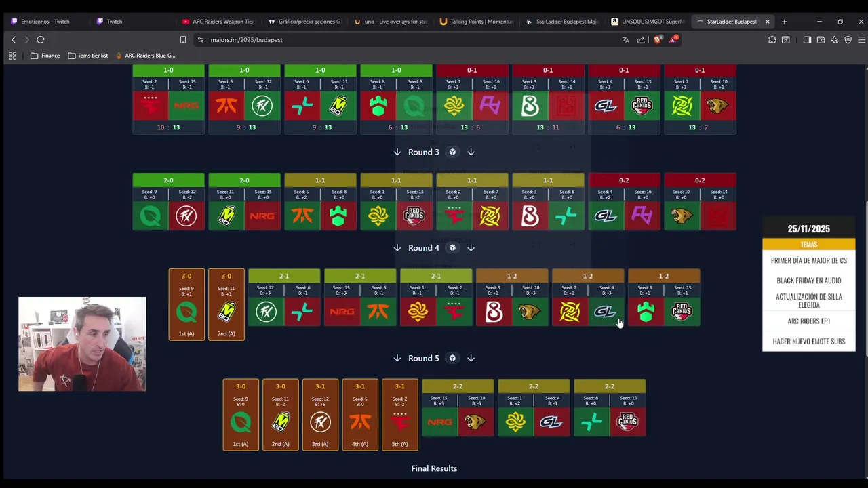Click down arrow right of Round 5
This screenshot has height=488, width=868.
click(x=471, y=359)
